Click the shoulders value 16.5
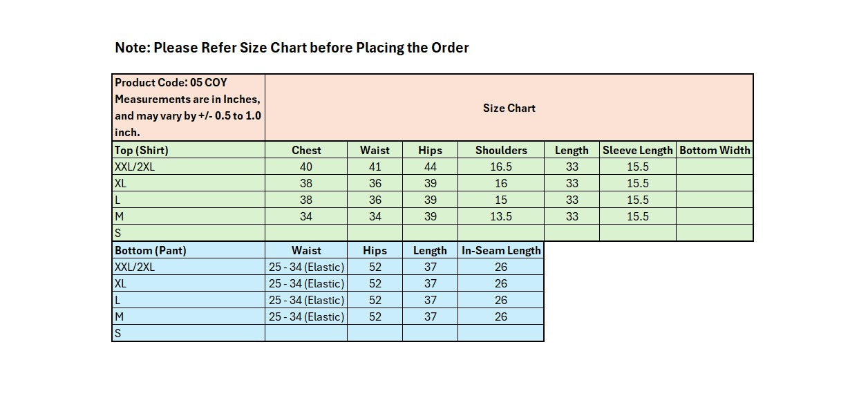Screen dimensions: 868x416 tap(501, 167)
